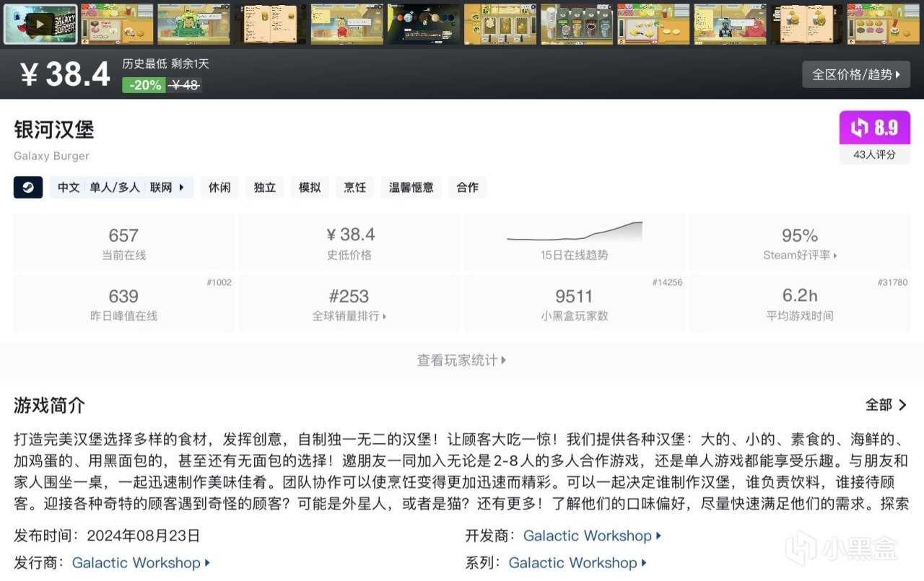Click the 历史最低 剩余1天 label
924x581 pixels.
click(x=165, y=64)
